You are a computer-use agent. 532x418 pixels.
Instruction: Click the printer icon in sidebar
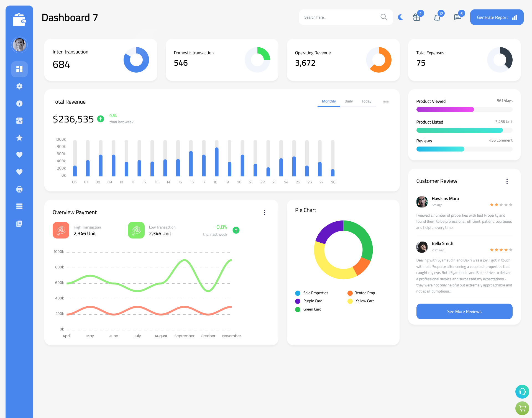tap(19, 189)
